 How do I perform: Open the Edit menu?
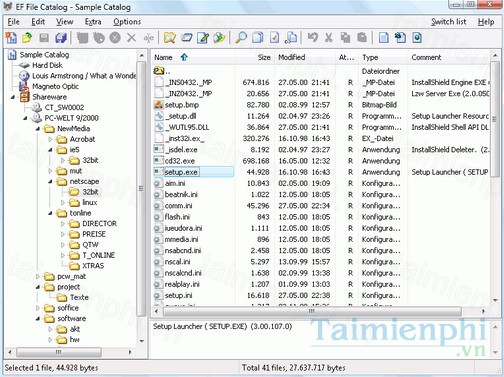tap(38, 22)
